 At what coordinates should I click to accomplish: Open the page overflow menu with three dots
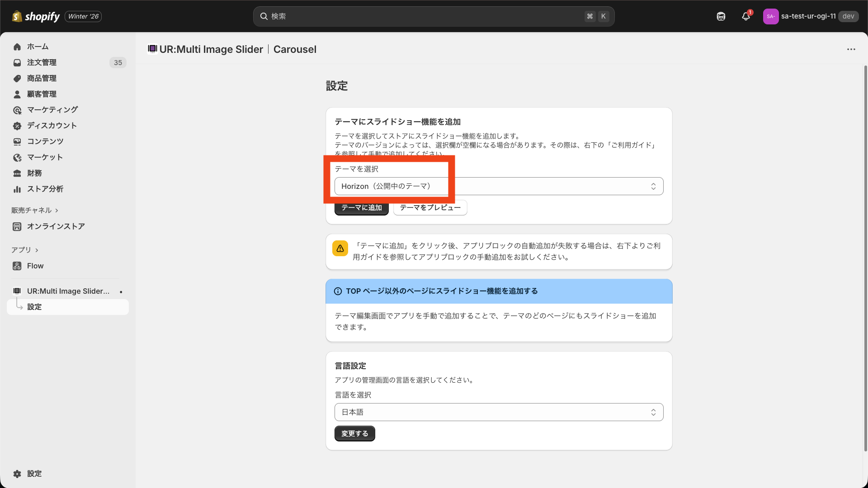(x=852, y=49)
